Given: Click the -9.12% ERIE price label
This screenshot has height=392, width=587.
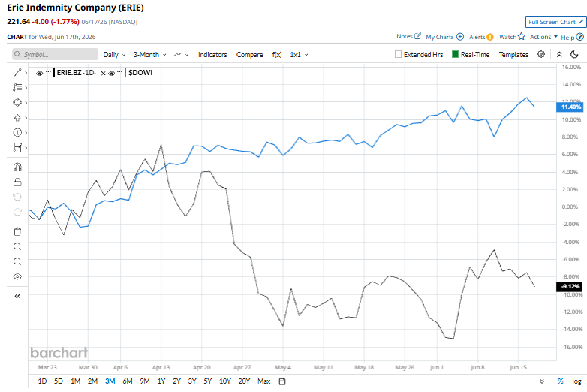Looking at the screenshot, I should click(x=570, y=286).
